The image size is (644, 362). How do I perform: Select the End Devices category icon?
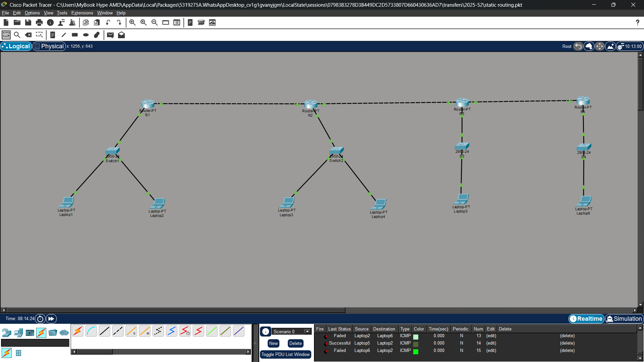[18, 333]
